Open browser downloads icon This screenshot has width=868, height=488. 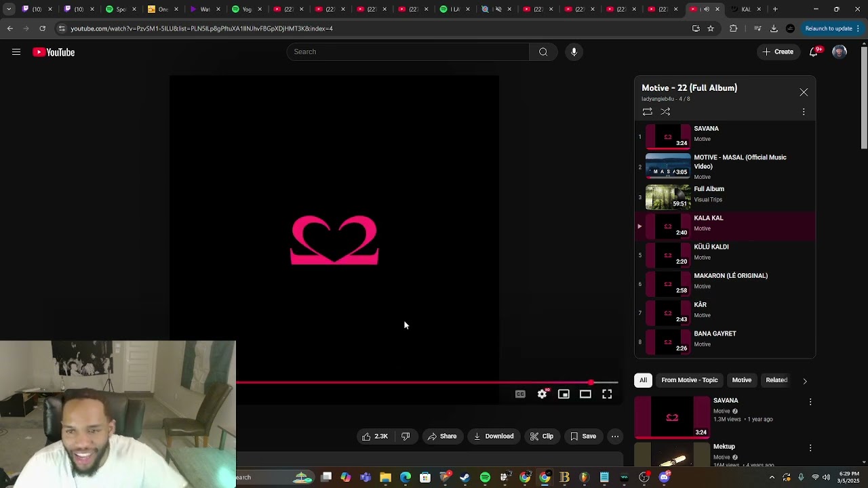(x=774, y=28)
